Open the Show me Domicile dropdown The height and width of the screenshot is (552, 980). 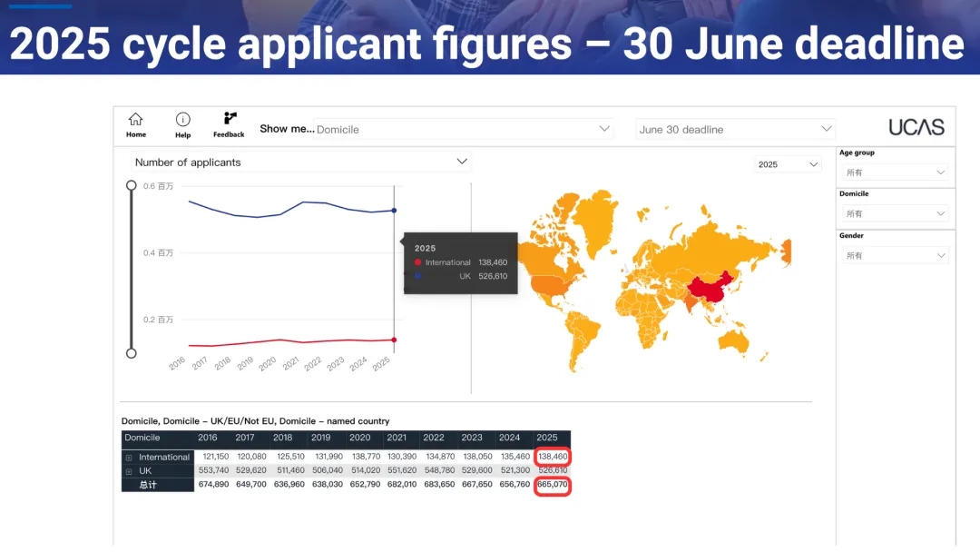pos(463,129)
